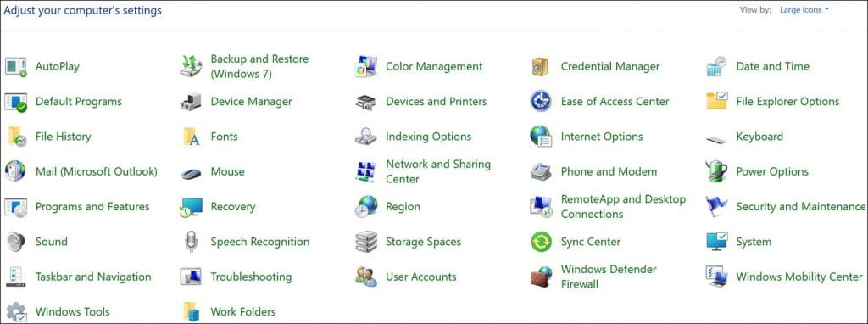Click the Sync Center green icon

542,242
